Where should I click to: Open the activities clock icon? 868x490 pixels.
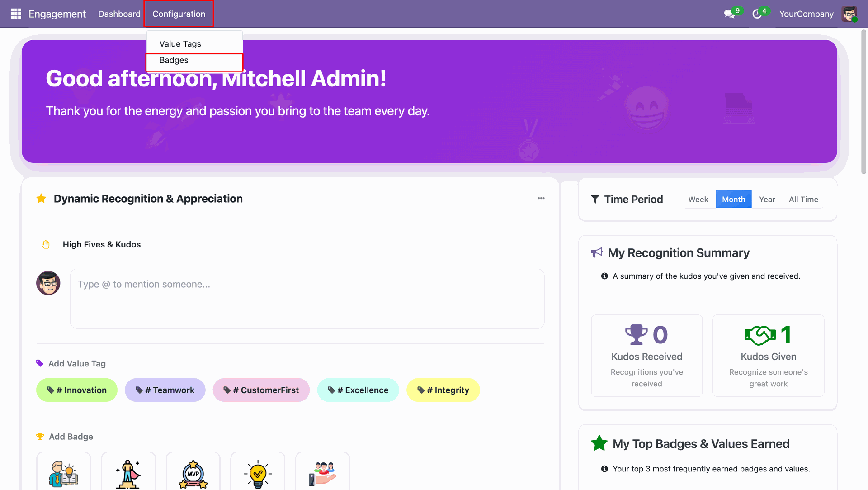[757, 14]
